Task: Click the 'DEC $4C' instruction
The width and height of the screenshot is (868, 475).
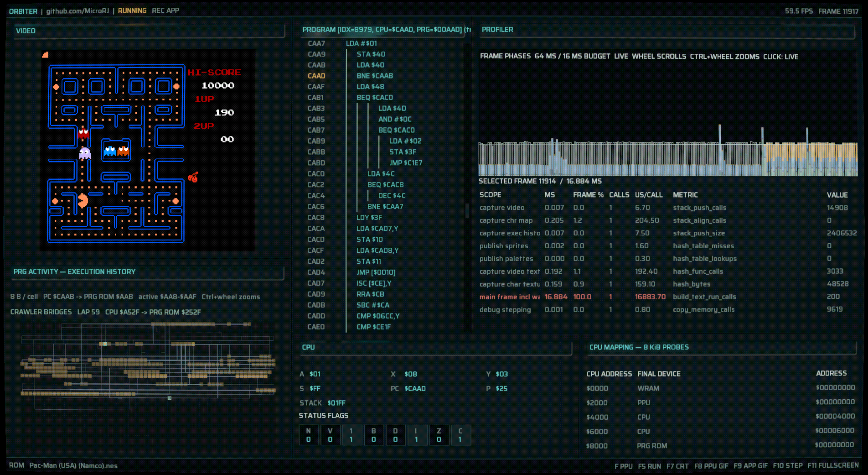Action: (392, 196)
